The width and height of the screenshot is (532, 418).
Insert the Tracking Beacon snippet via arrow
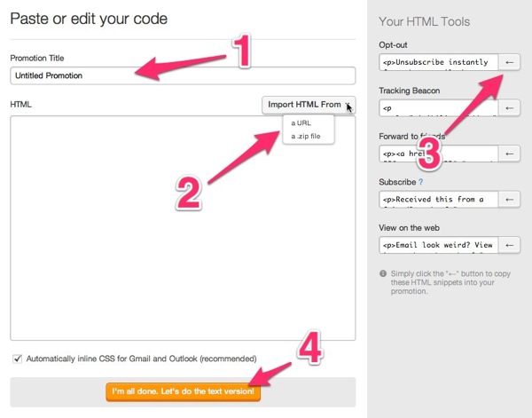point(509,108)
